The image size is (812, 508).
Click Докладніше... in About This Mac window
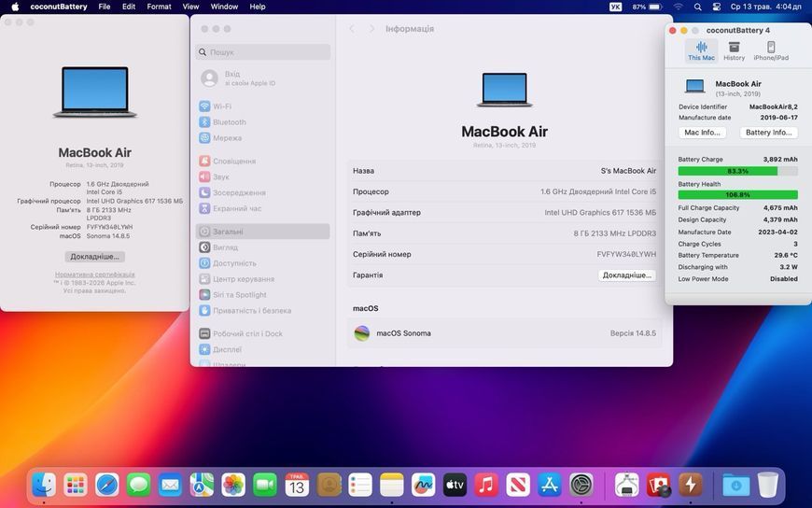(x=95, y=257)
